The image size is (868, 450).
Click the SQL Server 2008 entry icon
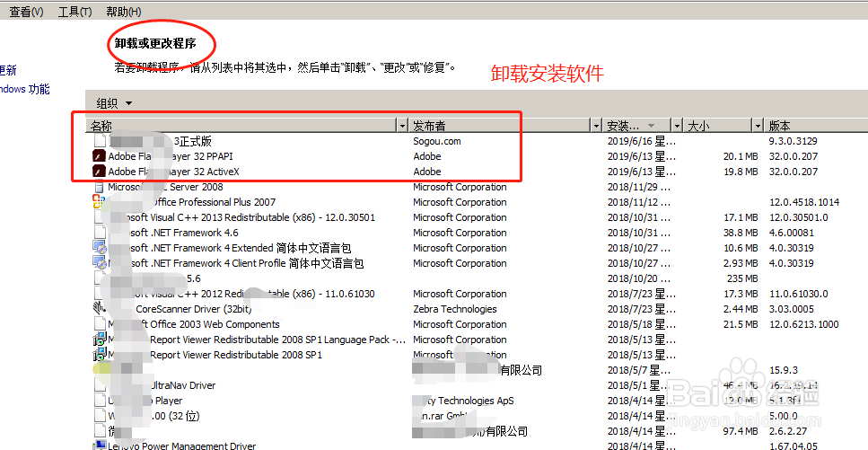(99, 187)
